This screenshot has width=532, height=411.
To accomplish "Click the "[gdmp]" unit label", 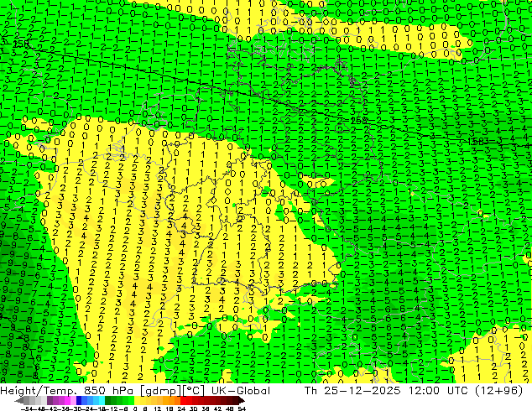I will [x=160, y=391].
